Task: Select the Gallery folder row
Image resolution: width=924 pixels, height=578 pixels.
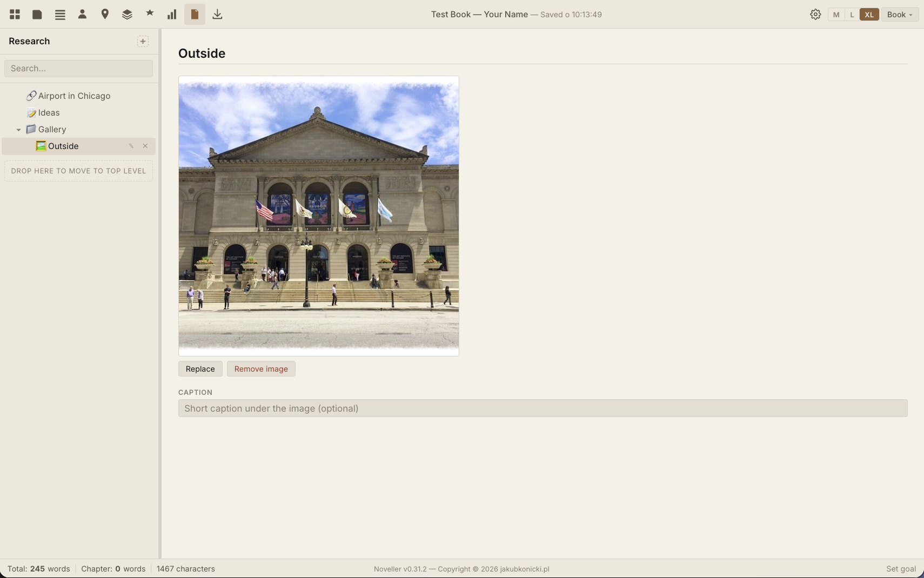Action: (x=79, y=129)
